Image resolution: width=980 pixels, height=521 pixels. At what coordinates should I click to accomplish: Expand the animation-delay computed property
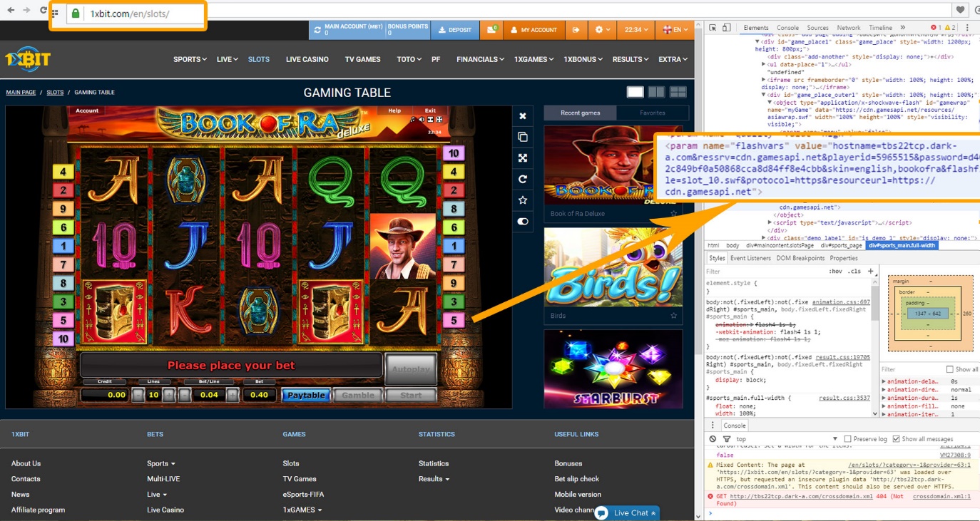[x=884, y=382]
